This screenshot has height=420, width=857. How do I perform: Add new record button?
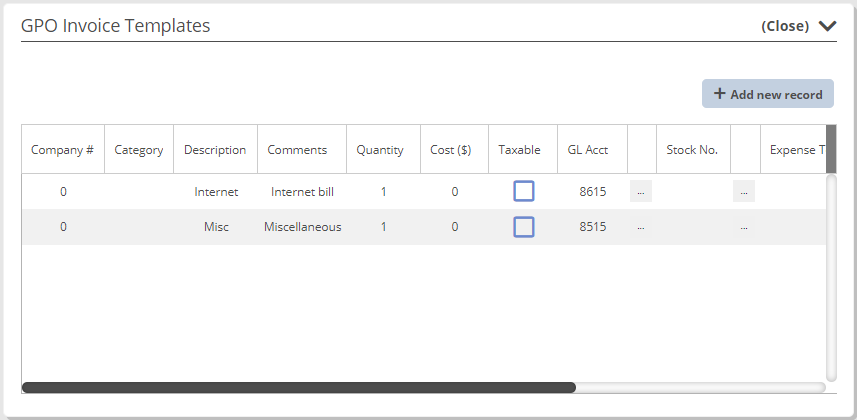click(x=768, y=94)
